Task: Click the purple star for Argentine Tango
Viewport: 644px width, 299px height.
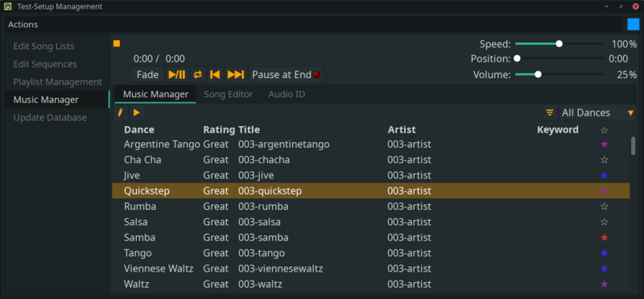Action: pyautogui.click(x=605, y=145)
